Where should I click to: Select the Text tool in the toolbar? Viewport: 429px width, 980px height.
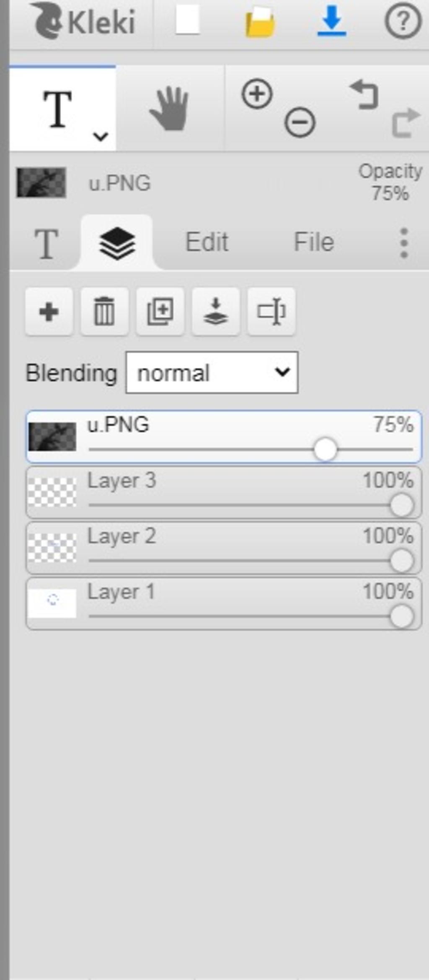(58, 109)
